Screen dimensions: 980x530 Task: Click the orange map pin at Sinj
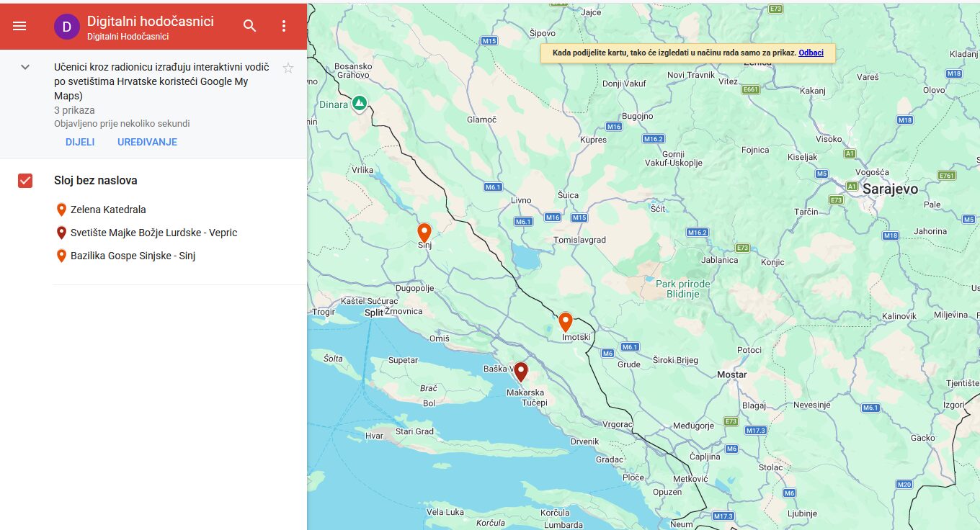pyautogui.click(x=424, y=232)
